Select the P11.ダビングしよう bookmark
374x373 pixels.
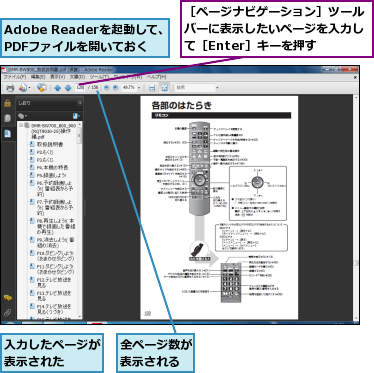pos(55,269)
